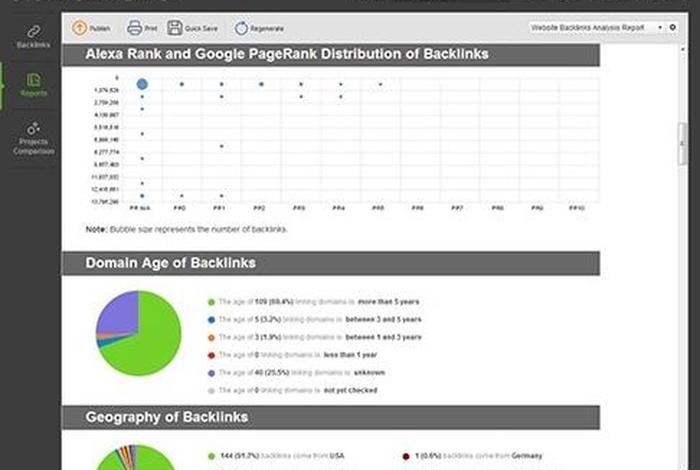
Task: Click the dark red Germany legend dot
Action: pyautogui.click(x=406, y=456)
